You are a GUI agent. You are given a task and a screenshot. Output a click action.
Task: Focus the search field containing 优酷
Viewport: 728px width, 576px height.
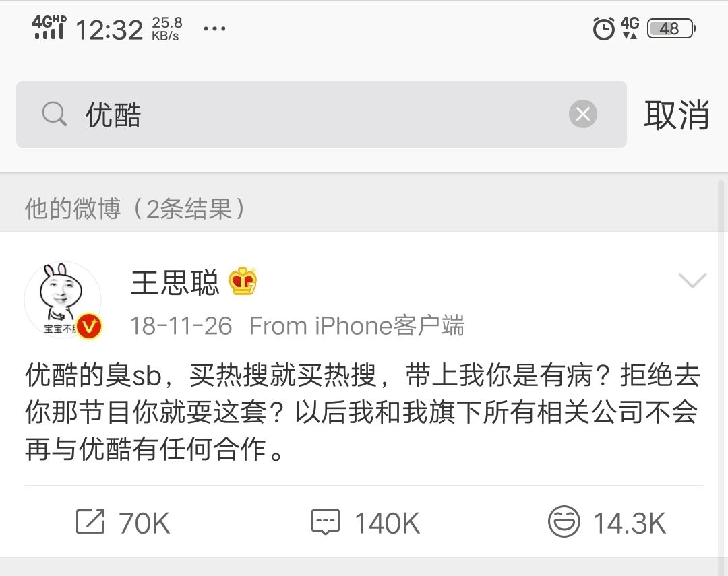(x=322, y=114)
